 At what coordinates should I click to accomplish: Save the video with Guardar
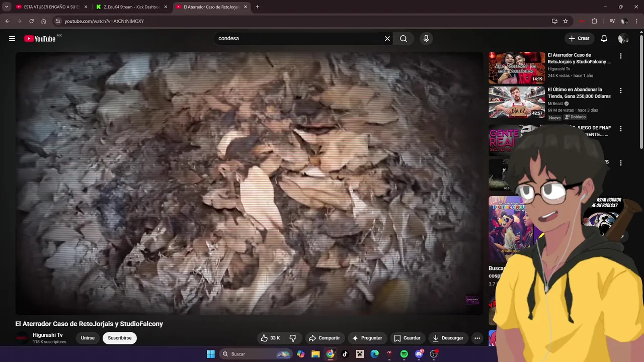coord(407,338)
